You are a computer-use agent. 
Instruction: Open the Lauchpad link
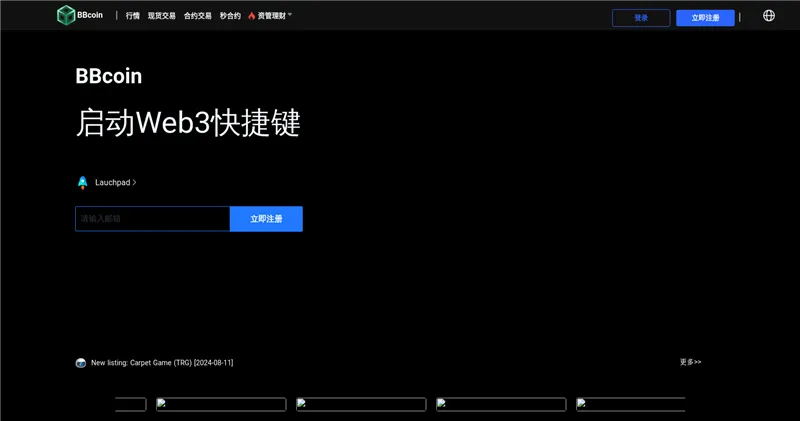pos(115,183)
